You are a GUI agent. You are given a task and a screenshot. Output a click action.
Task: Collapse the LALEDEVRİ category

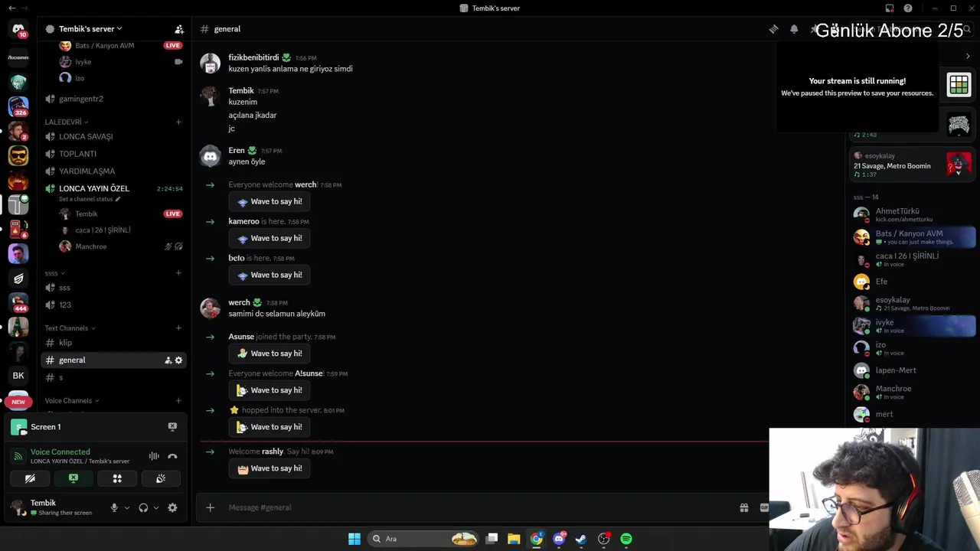coord(66,122)
